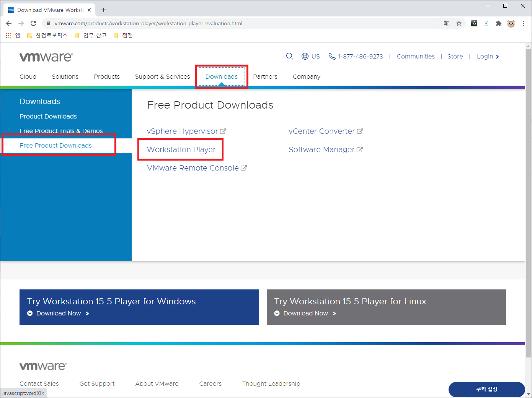Viewport: 532px width, 398px height.
Task: Open the Solutions menu
Action: click(65, 76)
